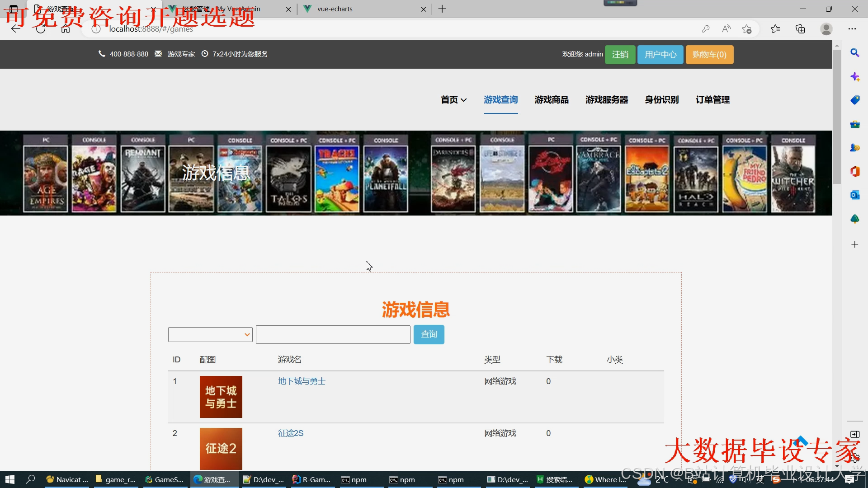This screenshot has width=868, height=488.
Task: Open browser Favorites star icon
Action: coord(775,29)
